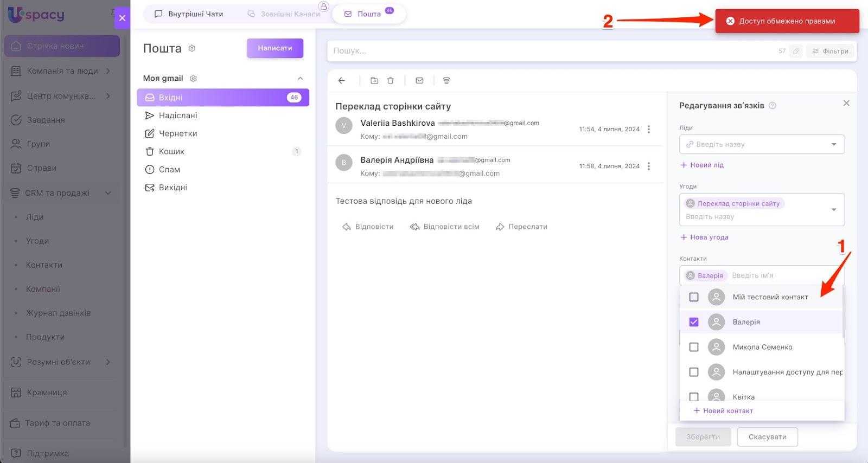Image resolution: width=868 pixels, height=463 pixels.
Task: Reply with the Відповісти button
Action: [x=368, y=227]
